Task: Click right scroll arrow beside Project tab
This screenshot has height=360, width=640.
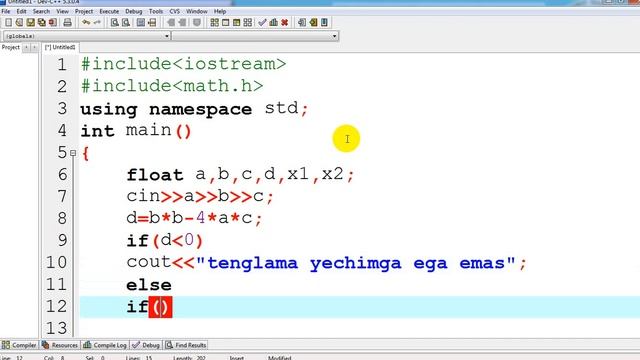Action: [34, 47]
